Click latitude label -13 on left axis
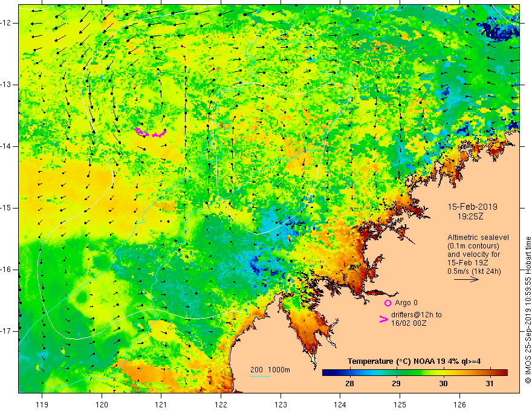The height and width of the screenshot is (411, 532). point(7,85)
